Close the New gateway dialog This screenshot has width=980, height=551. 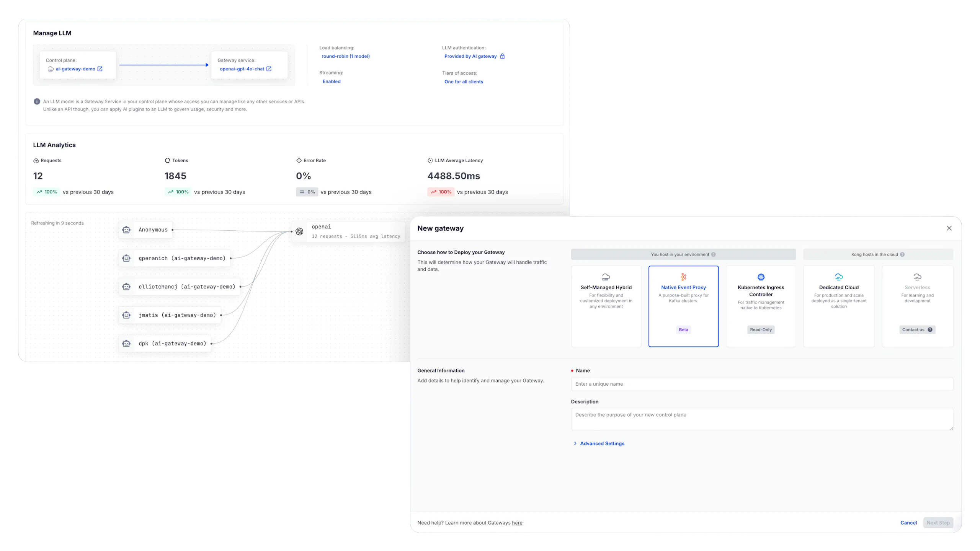pos(949,228)
